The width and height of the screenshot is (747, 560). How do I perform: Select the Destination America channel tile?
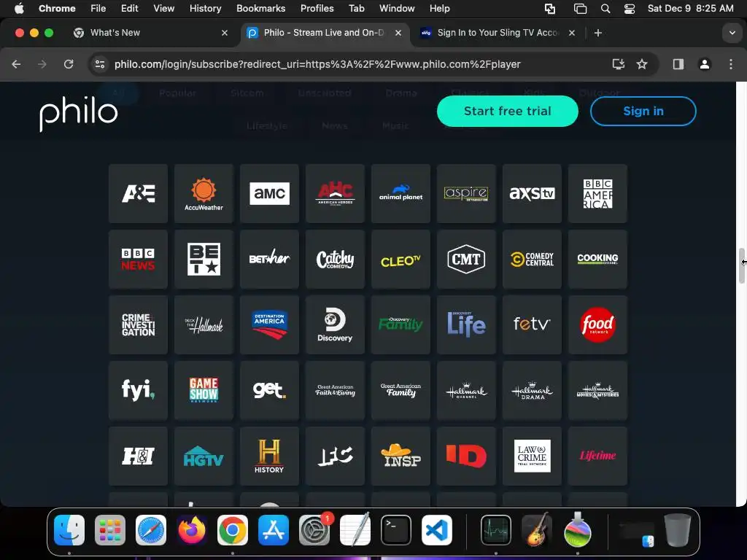pos(270,324)
